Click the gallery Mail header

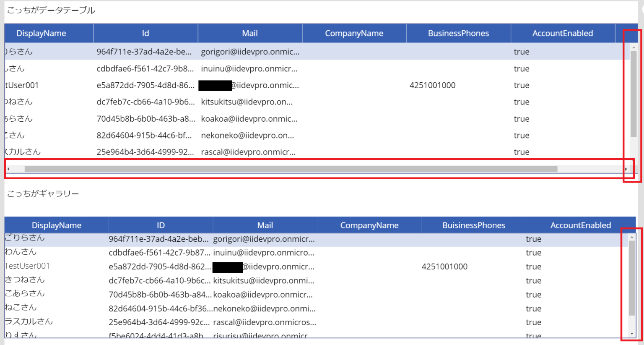point(265,225)
